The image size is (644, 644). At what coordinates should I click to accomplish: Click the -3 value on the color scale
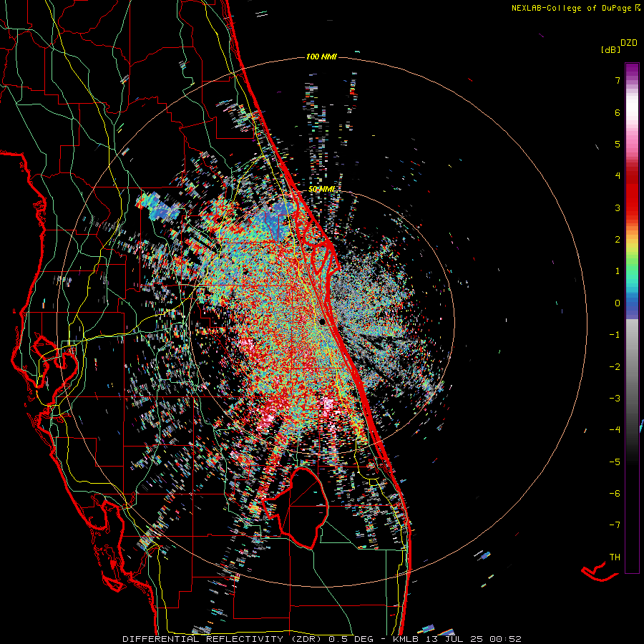(x=615, y=398)
